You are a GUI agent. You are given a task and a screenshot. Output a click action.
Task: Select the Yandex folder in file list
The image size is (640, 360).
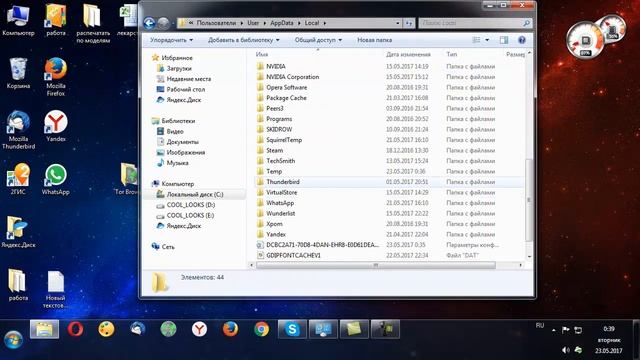click(276, 234)
